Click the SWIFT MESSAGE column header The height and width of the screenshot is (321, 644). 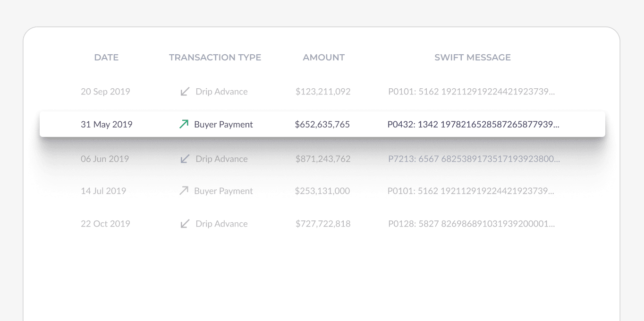coord(473,58)
